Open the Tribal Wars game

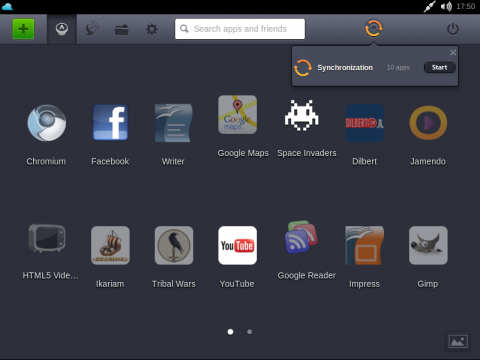point(174,246)
